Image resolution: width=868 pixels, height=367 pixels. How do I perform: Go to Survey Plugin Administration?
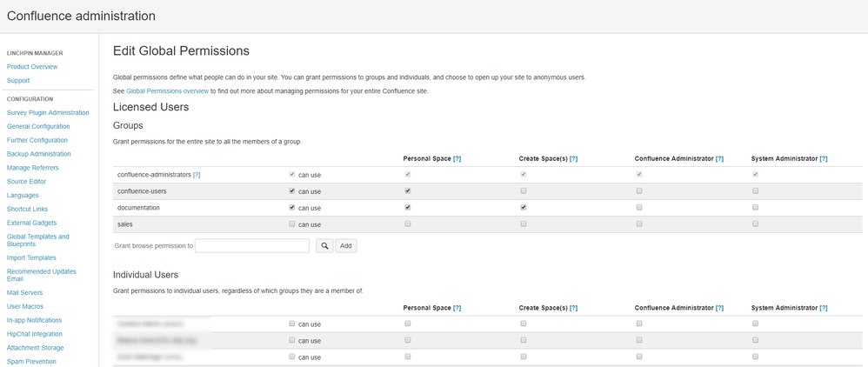tap(48, 113)
